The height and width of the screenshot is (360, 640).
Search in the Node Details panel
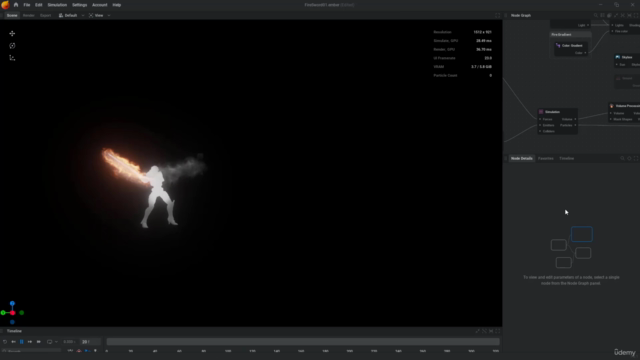622,158
